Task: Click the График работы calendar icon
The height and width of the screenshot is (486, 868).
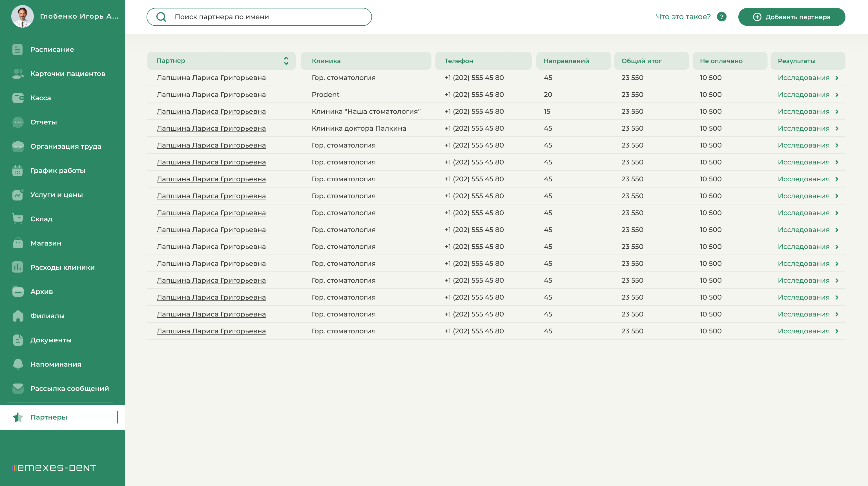Action: tap(17, 171)
